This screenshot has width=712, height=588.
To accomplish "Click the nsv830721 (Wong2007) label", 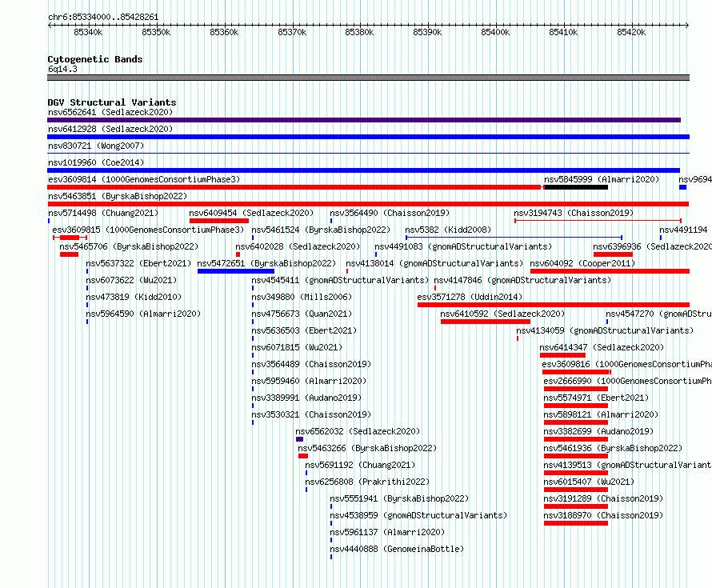I will click(96, 146).
